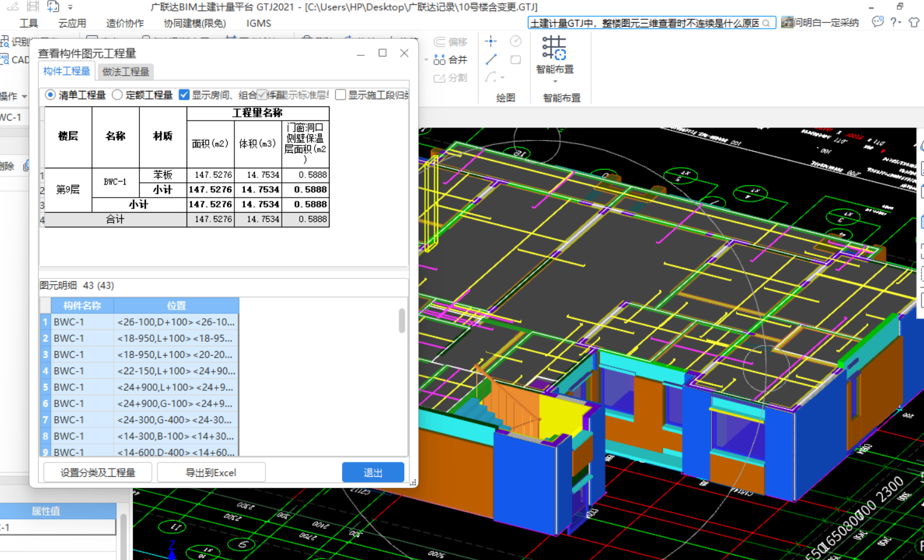Click the 位置 column header
The height and width of the screenshot is (560, 924).
177,305
